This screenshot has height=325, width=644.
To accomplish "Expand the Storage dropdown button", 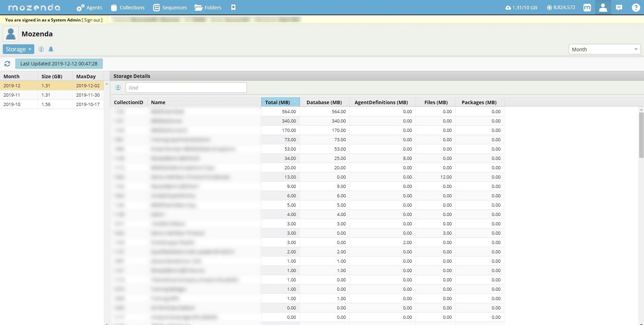I will pyautogui.click(x=18, y=49).
